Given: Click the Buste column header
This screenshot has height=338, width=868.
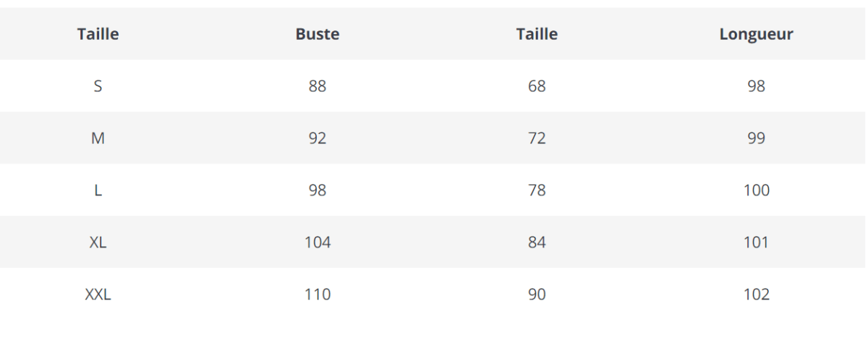Looking at the screenshot, I should pyautogui.click(x=318, y=34).
